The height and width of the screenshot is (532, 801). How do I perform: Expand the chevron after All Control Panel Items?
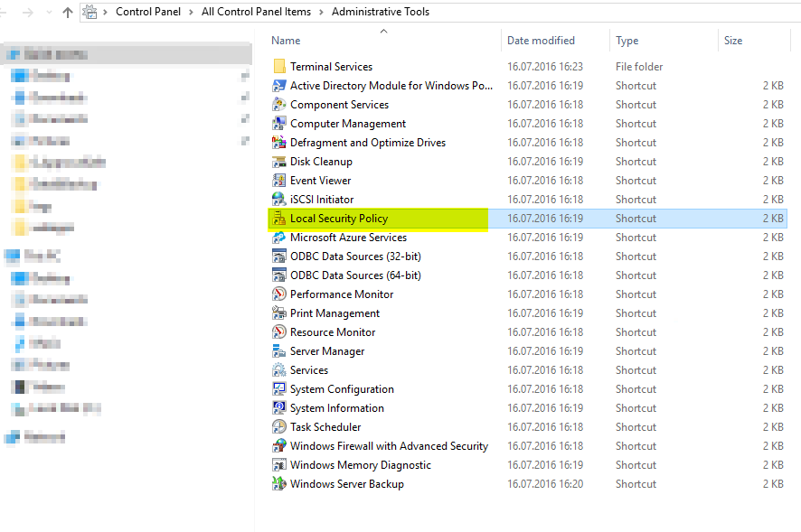coord(321,13)
